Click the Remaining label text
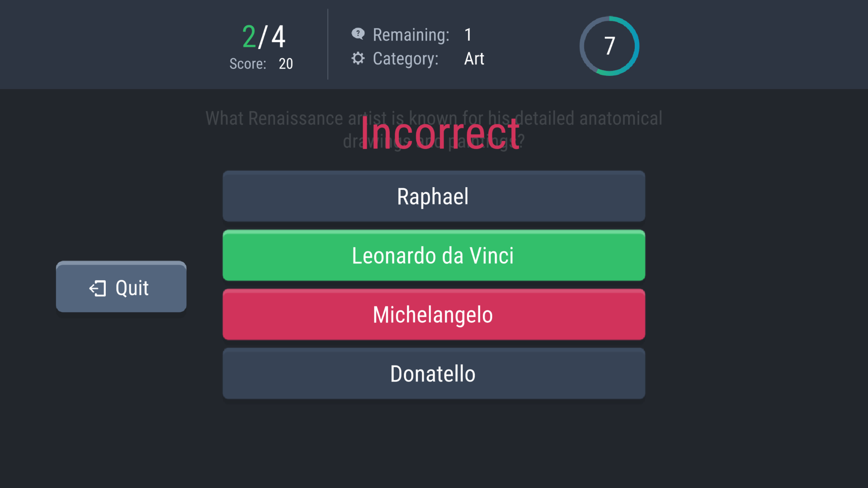 [411, 35]
